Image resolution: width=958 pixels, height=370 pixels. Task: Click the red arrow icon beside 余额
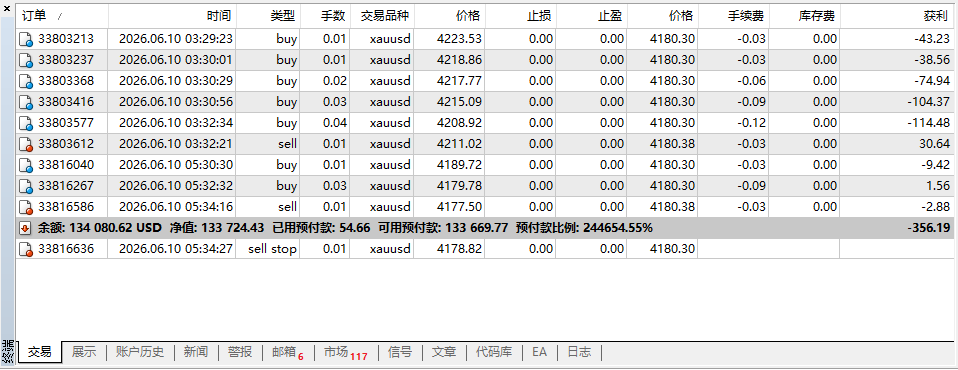point(25,228)
